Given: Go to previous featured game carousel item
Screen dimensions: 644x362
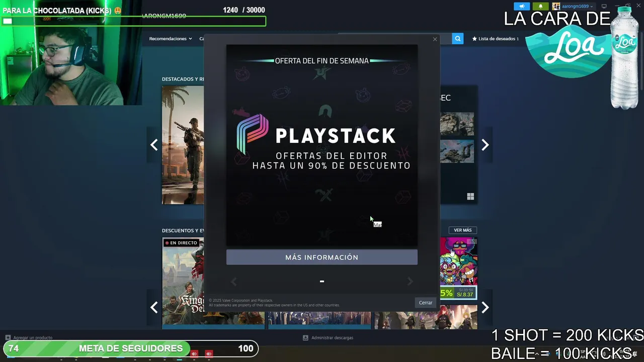Looking at the screenshot, I should (x=154, y=145).
